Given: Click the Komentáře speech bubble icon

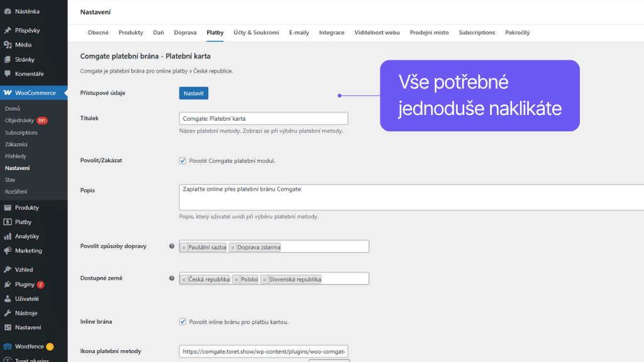Looking at the screenshot, I should point(8,74).
